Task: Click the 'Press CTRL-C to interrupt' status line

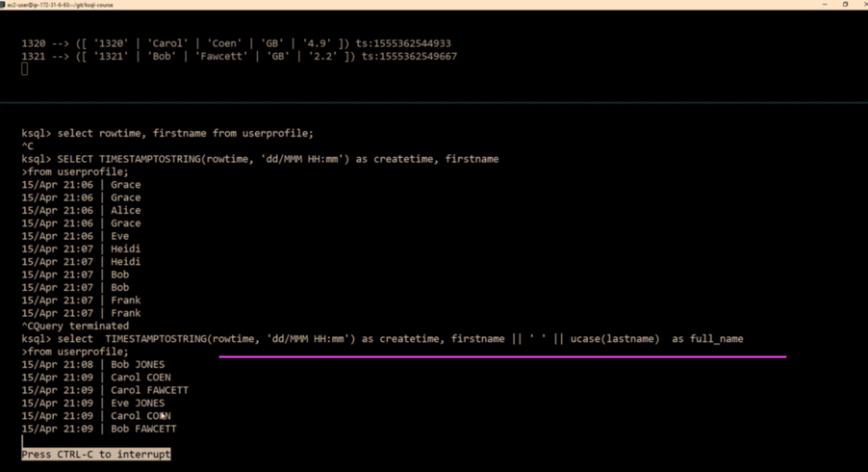Action: click(96, 455)
